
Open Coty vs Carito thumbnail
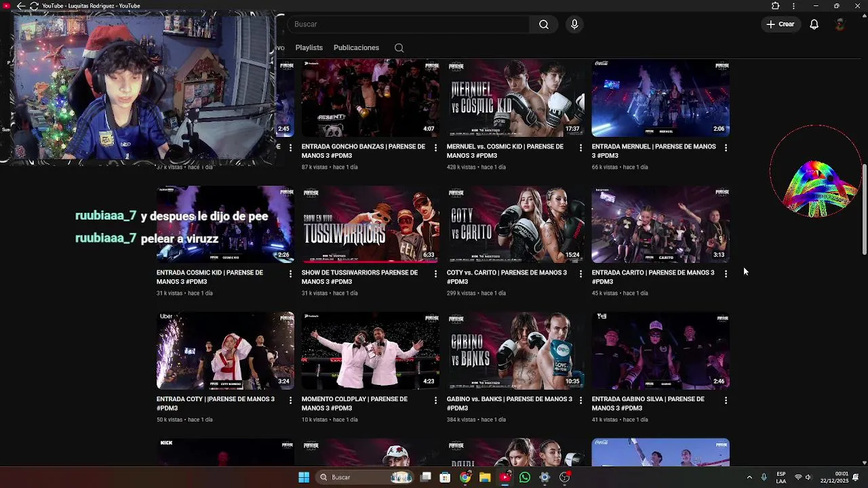(515, 224)
